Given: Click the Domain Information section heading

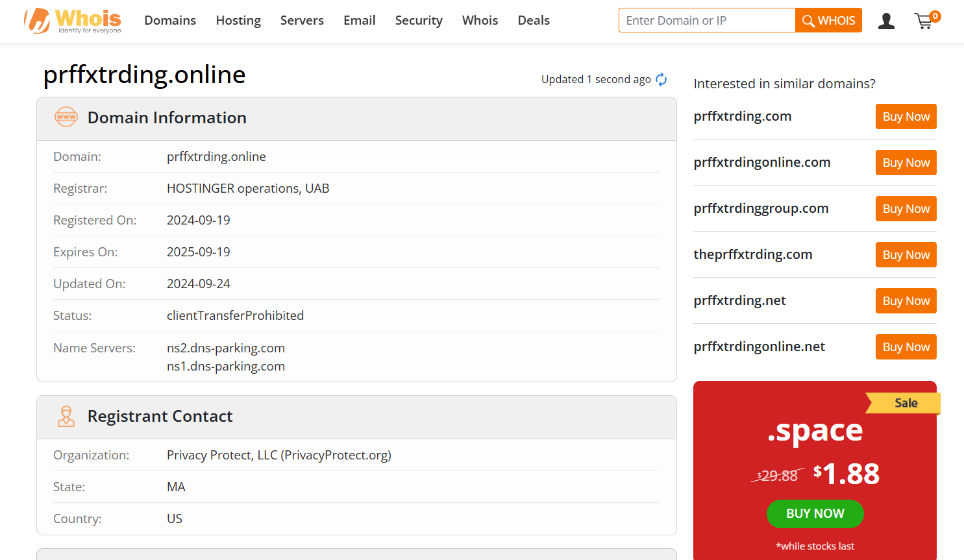Looking at the screenshot, I should 167,117.
